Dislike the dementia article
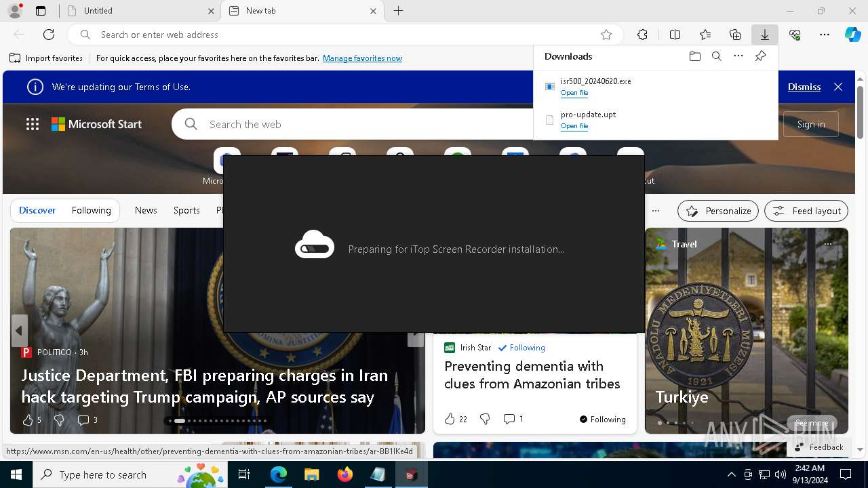Image resolution: width=868 pixels, height=488 pixels. coord(485,419)
